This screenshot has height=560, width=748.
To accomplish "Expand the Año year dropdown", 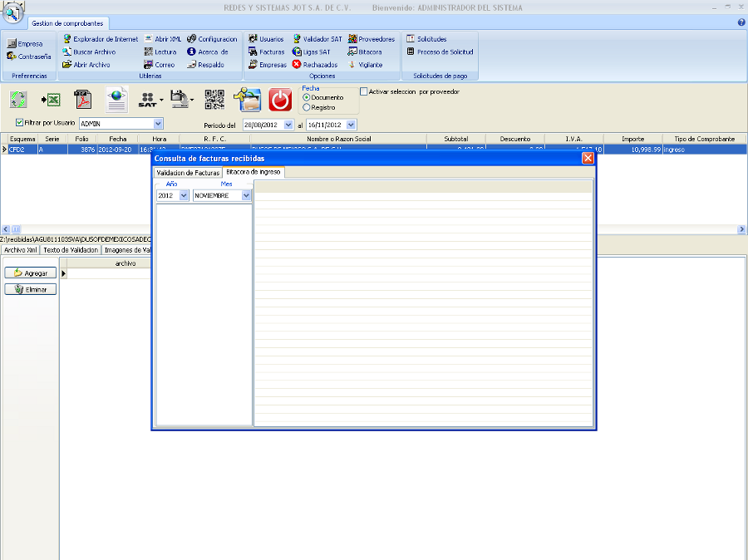I will click(184, 195).
